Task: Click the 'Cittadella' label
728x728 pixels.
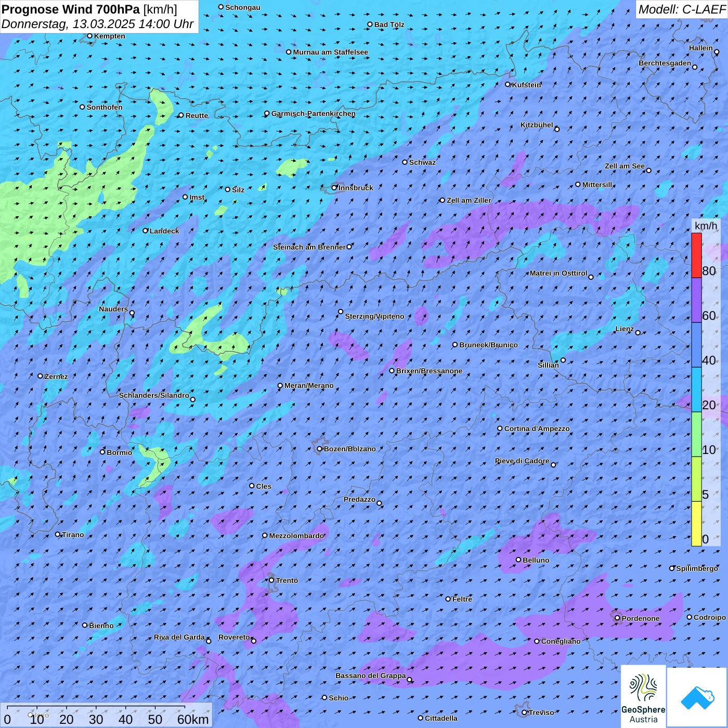Action: (x=441, y=718)
